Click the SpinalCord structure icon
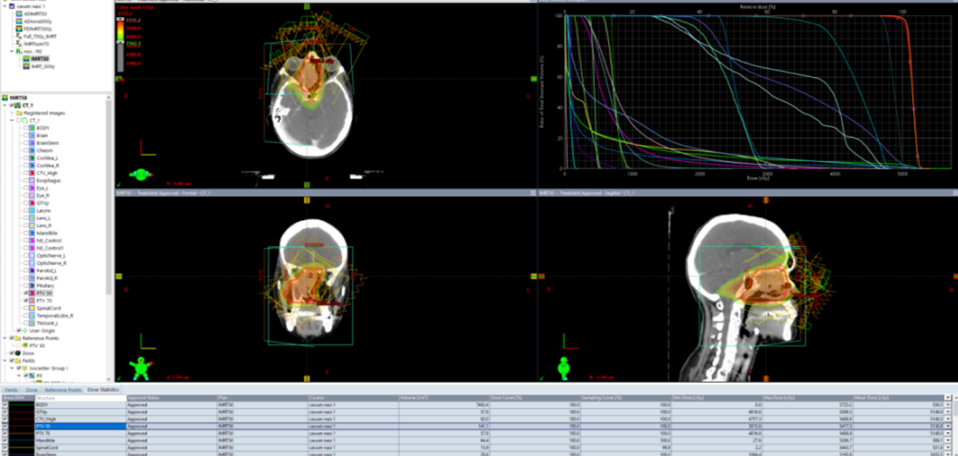The width and height of the screenshot is (958, 456). click(x=32, y=308)
